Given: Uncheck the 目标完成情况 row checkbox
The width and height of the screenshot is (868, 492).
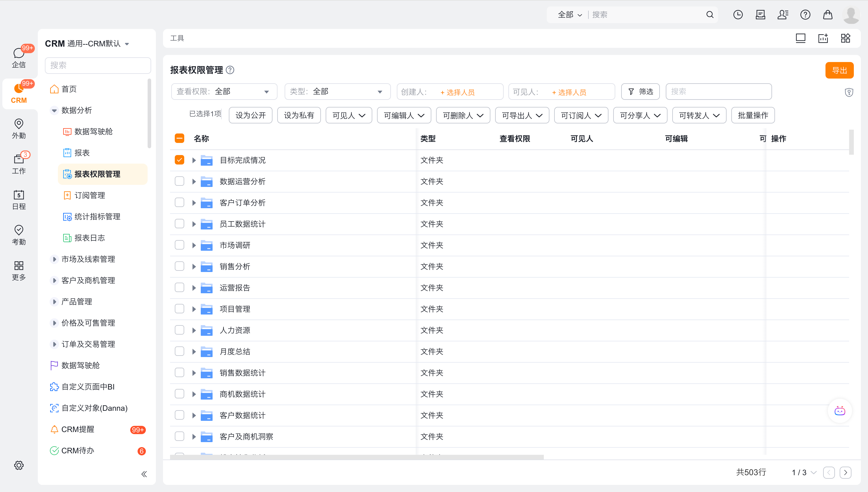Looking at the screenshot, I should tap(179, 160).
